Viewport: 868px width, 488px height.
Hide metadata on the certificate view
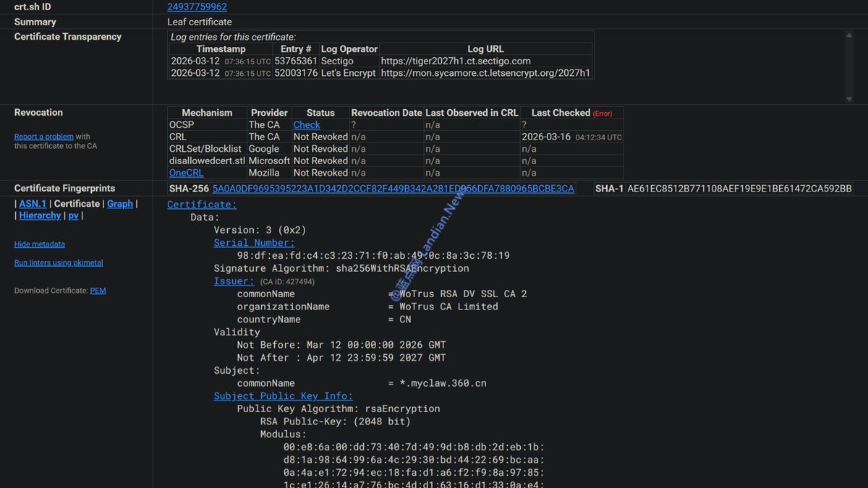point(39,244)
